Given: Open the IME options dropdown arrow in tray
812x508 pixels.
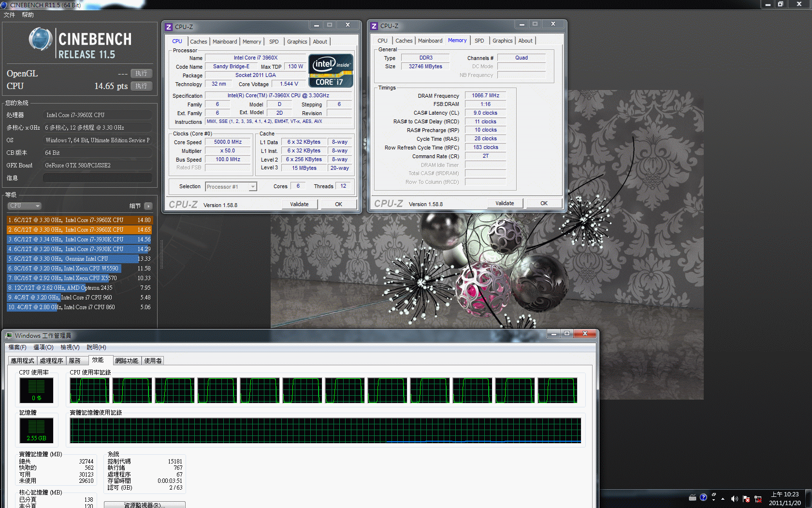Looking at the screenshot, I should coord(713,500).
